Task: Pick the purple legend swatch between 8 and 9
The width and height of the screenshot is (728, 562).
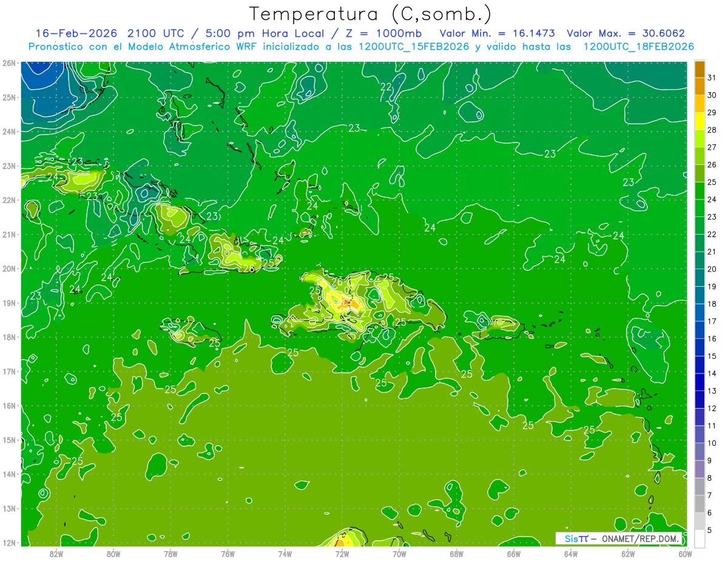Action: [699, 469]
